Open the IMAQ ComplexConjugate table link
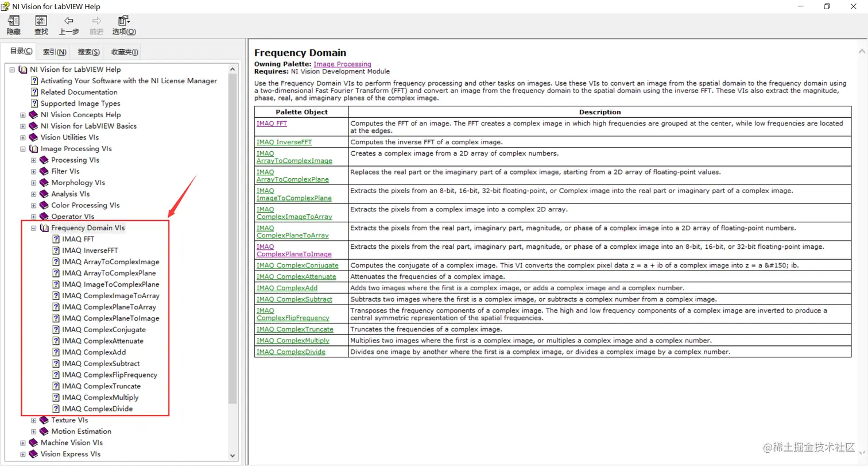The height and width of the screenshot is (466, 868). tap(297, 265)
